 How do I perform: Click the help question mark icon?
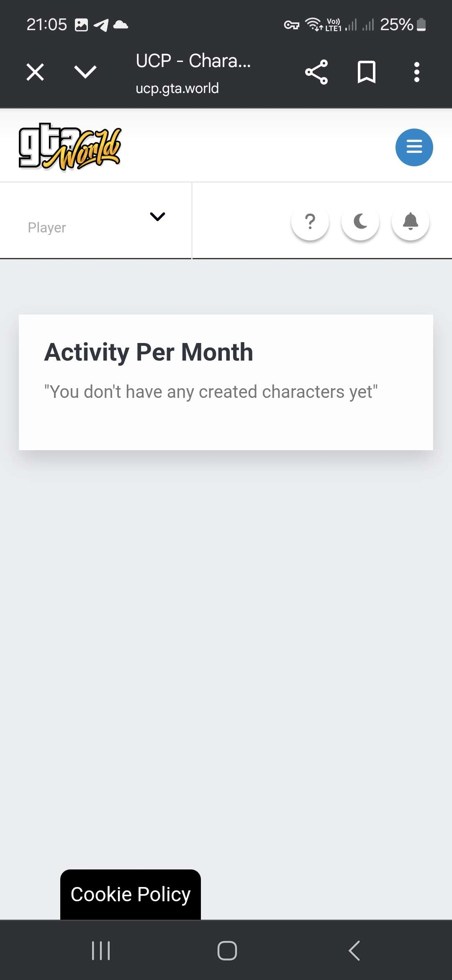[x=310, y=221]
